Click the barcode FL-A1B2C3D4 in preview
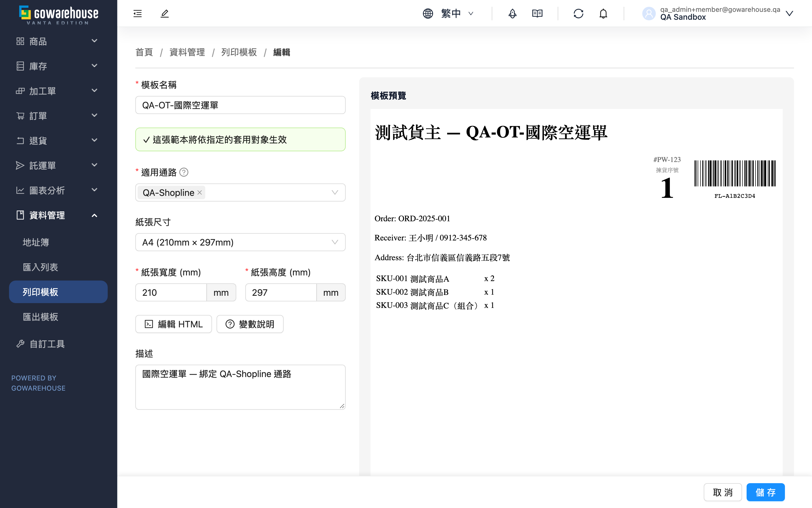The height and width of the screenshot is (508, 812). click(735, 180)
